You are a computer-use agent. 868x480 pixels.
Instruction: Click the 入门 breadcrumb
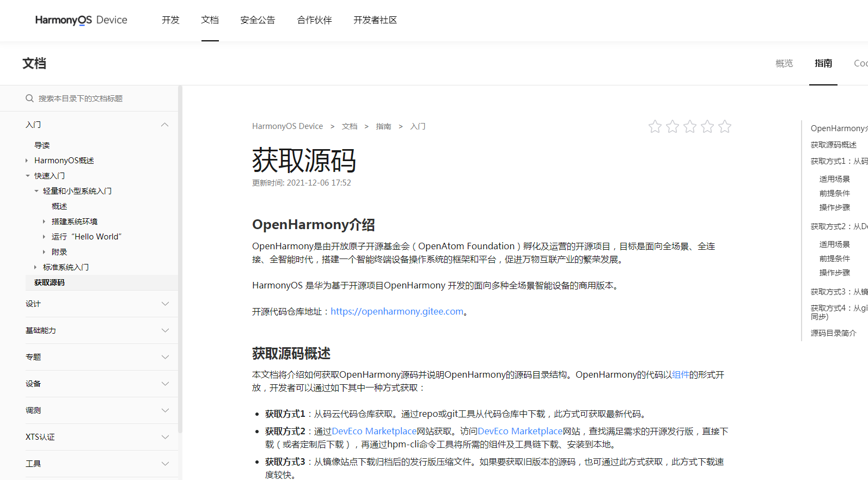418,126
